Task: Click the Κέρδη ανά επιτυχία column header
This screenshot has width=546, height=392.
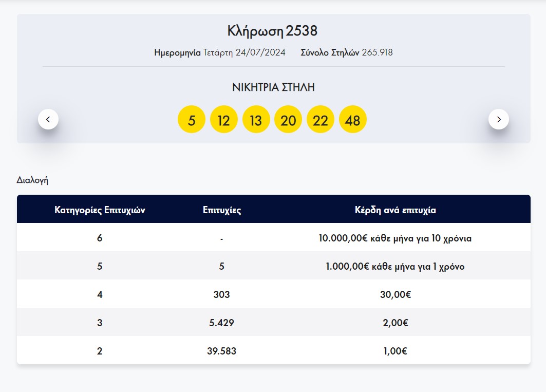Action: click(x=396, y=210)
